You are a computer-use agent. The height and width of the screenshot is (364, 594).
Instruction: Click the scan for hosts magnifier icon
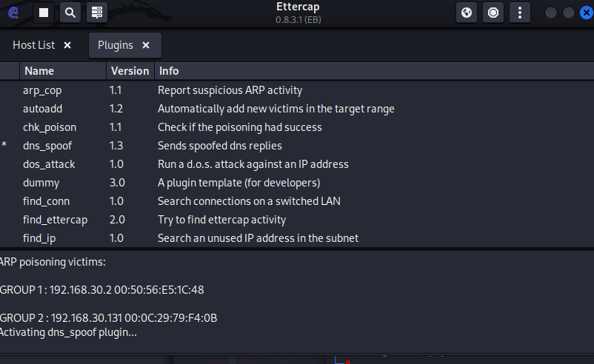click(x=70, y=13)
